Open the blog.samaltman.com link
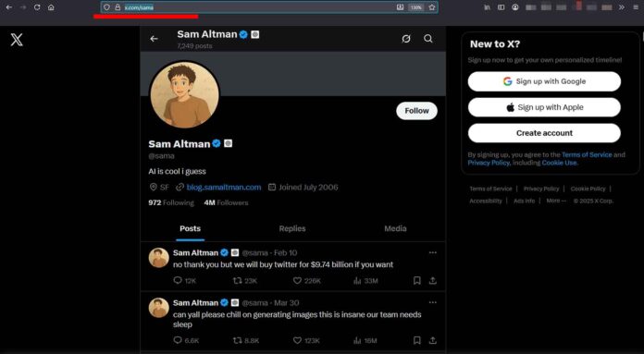Image resolution: width=644 pixels, height=354 pixels. pos(224,187)
